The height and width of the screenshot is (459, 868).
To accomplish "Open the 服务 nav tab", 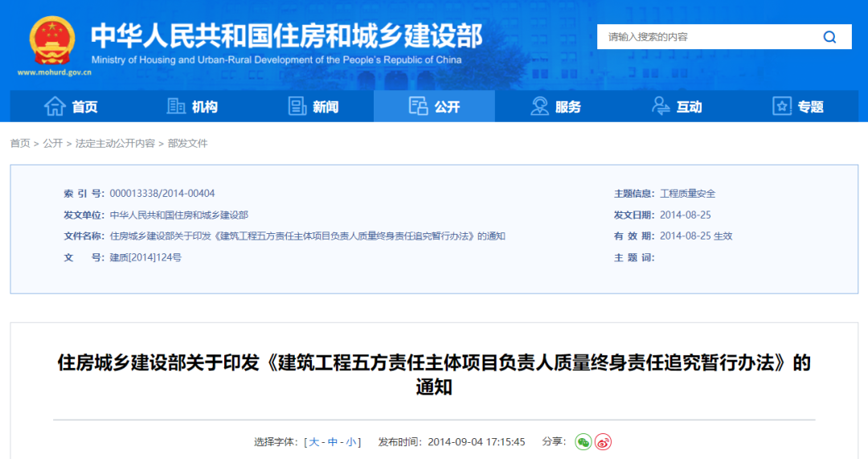I will click(x=556, y=106).
